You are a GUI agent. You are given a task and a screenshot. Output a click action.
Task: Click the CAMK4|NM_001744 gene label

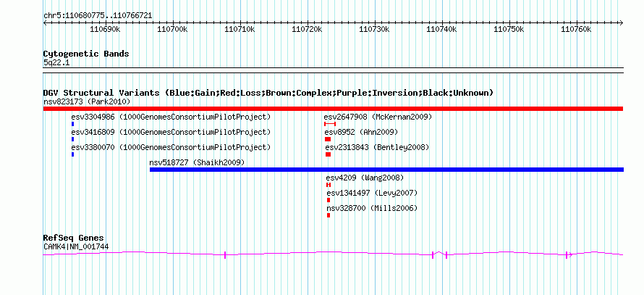pyautogui.click(x=76, y=246)
